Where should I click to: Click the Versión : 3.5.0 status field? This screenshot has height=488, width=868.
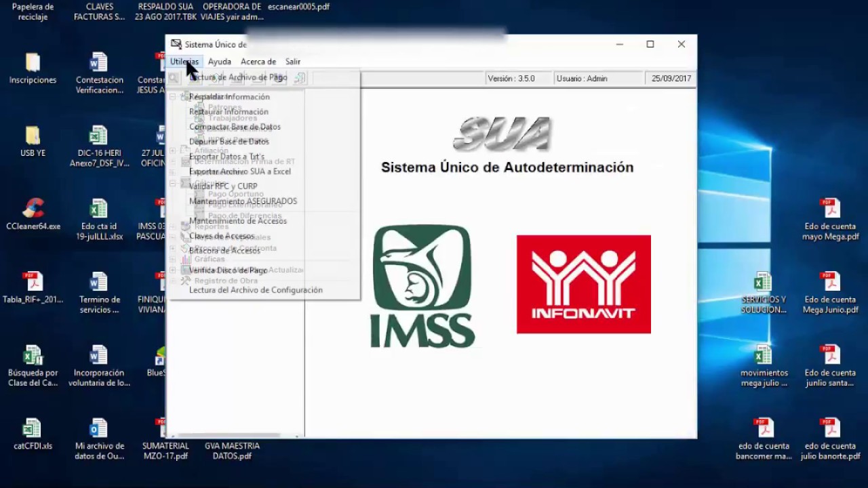point(519,79)
